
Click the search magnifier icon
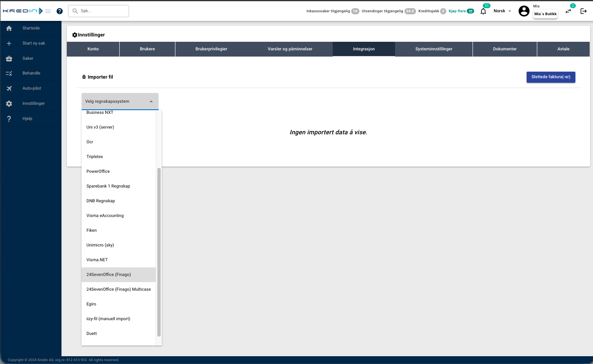(75, 11)
